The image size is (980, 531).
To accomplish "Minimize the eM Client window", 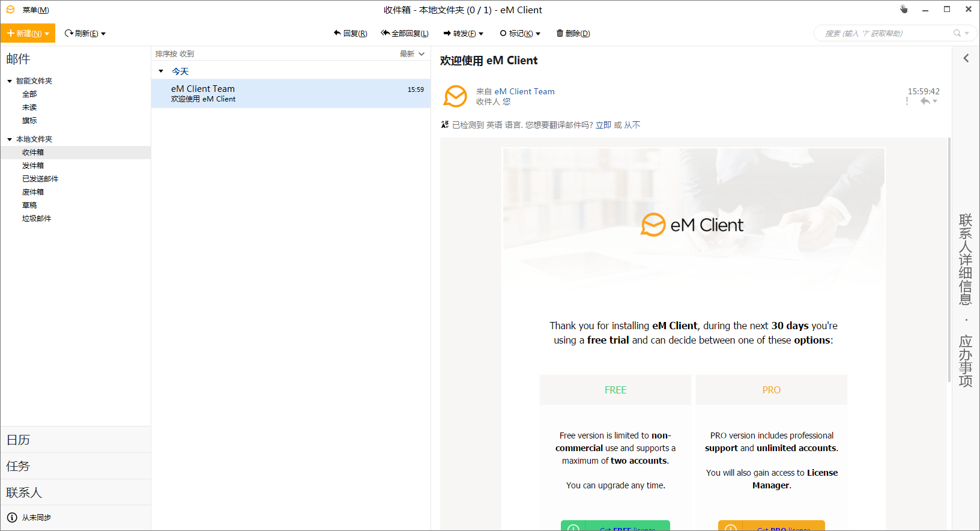I will pos(925,10).
